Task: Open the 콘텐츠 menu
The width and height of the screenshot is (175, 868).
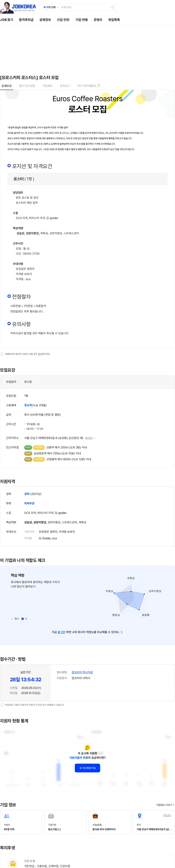Action: pos(98,20)
